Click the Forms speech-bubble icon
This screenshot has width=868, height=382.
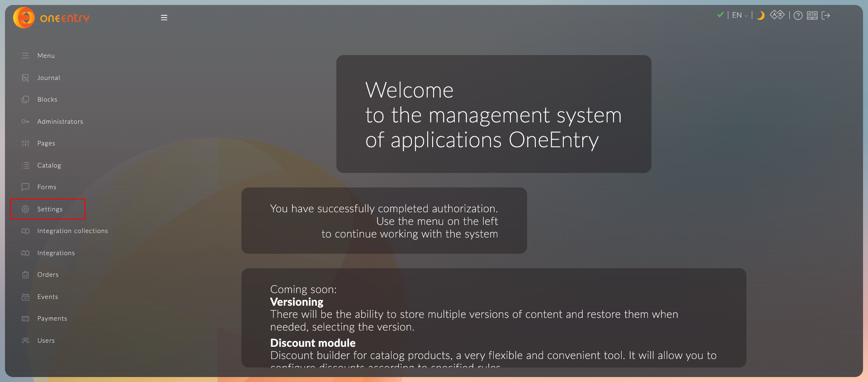(x=25, y=187)
